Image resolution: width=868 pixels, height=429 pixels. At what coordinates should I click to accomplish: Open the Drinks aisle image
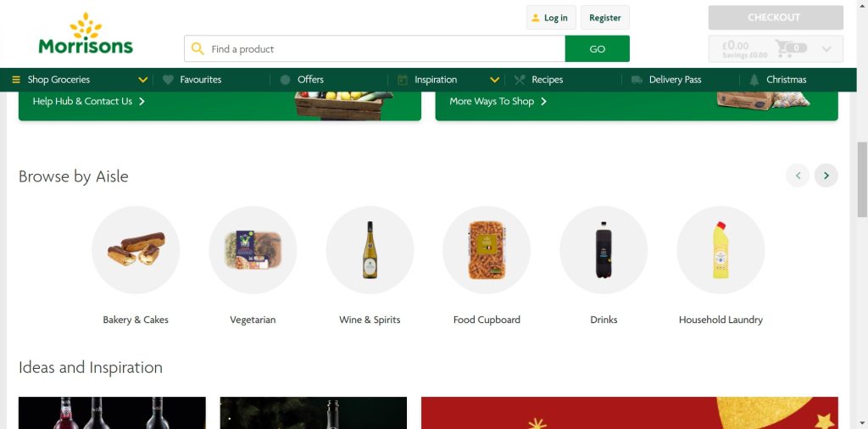coord(604,250)
